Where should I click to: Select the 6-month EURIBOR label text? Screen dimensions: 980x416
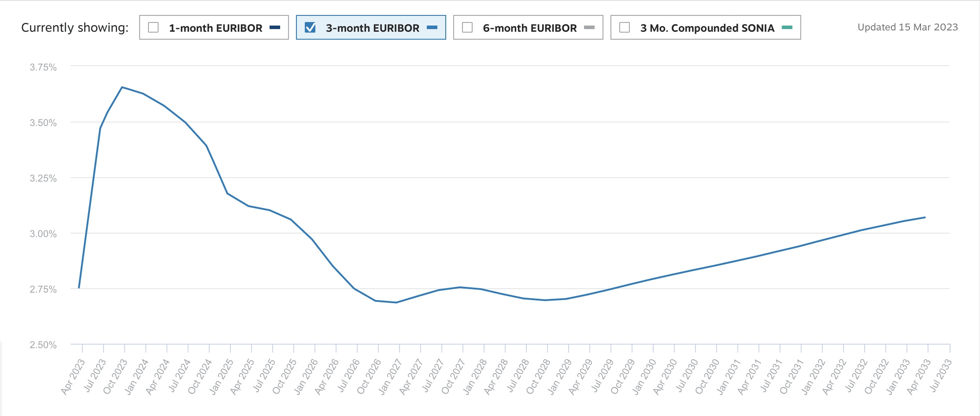coord(529,28)
